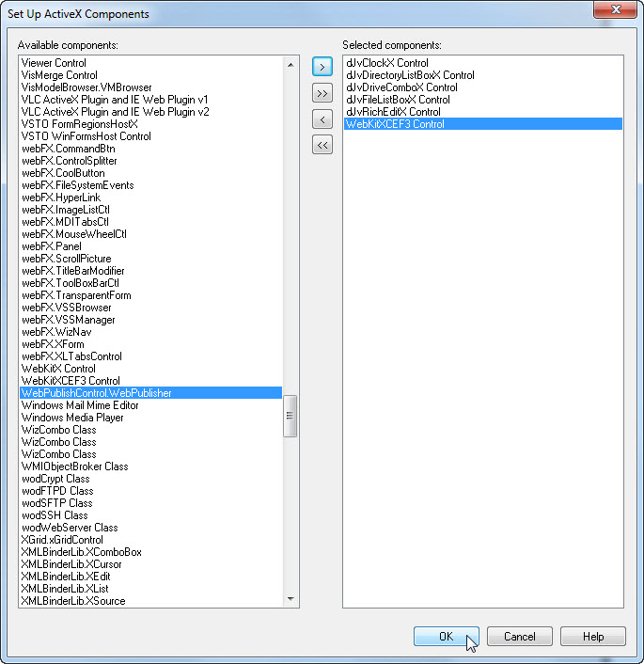Select wodSSH Class
The width and height of the screenshot is (644, 664).
tap(150, 515)
